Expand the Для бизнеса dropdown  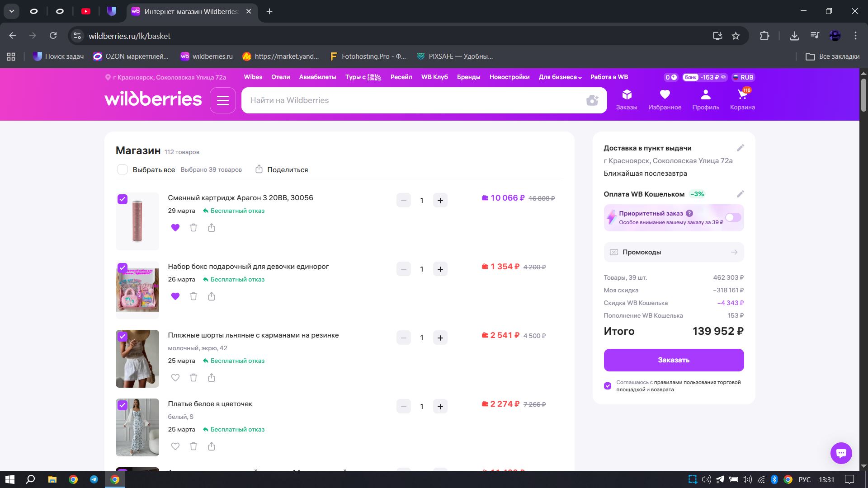(x=560, y=77)
